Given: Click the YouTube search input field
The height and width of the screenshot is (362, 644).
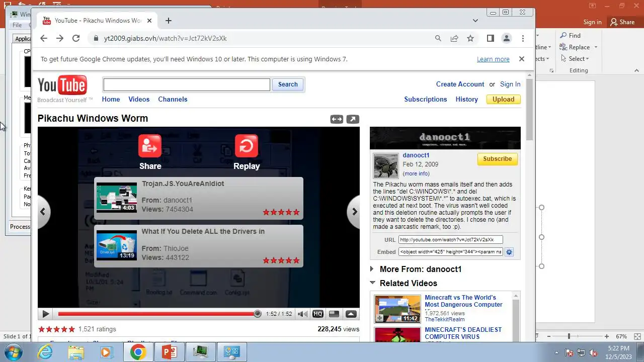Looking at the screenshot, I should click(x=187, y=84).
